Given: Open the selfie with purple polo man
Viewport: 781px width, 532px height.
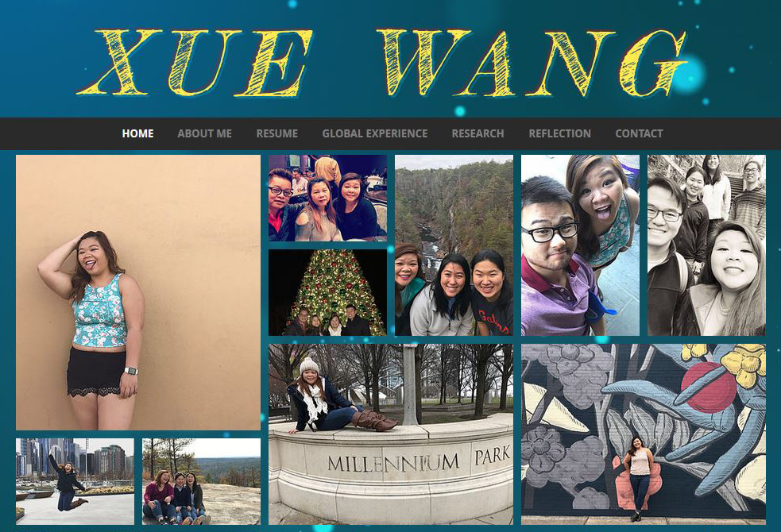Looking at the screenshot, I should (x=580, y=245).
